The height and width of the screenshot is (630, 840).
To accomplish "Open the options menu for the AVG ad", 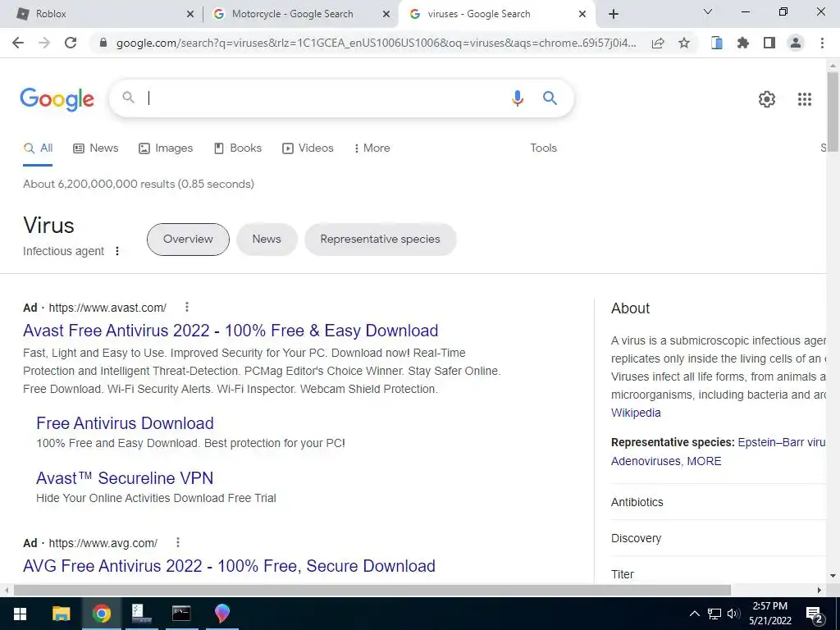I will [178, 543].
